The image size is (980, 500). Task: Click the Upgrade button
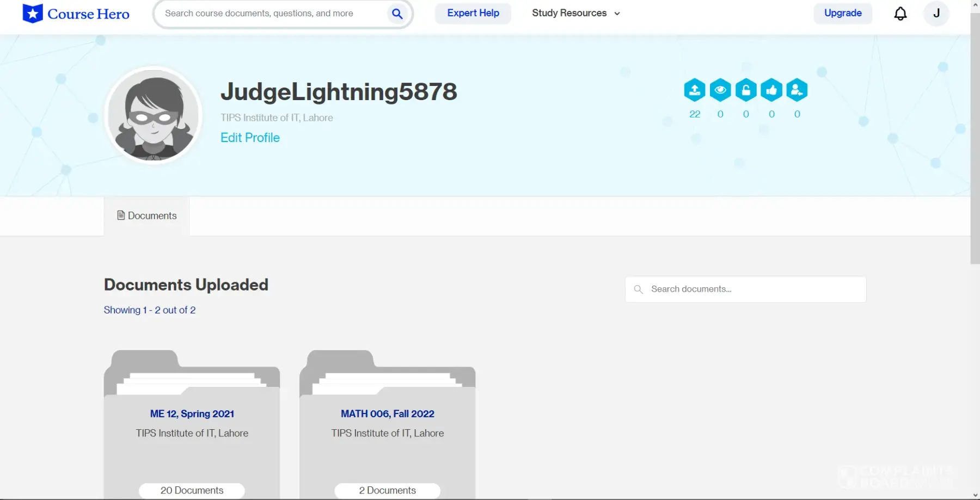point(842,13)
